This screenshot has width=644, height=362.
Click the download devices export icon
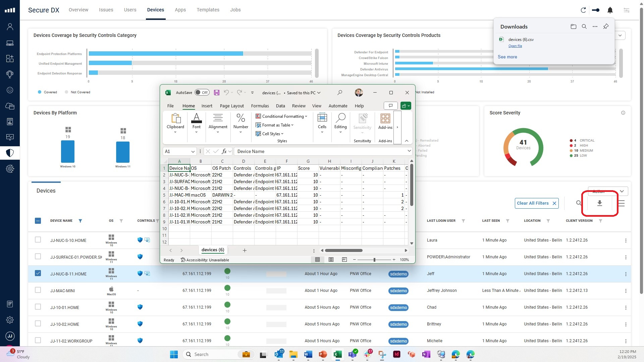(x=600, y=203)
